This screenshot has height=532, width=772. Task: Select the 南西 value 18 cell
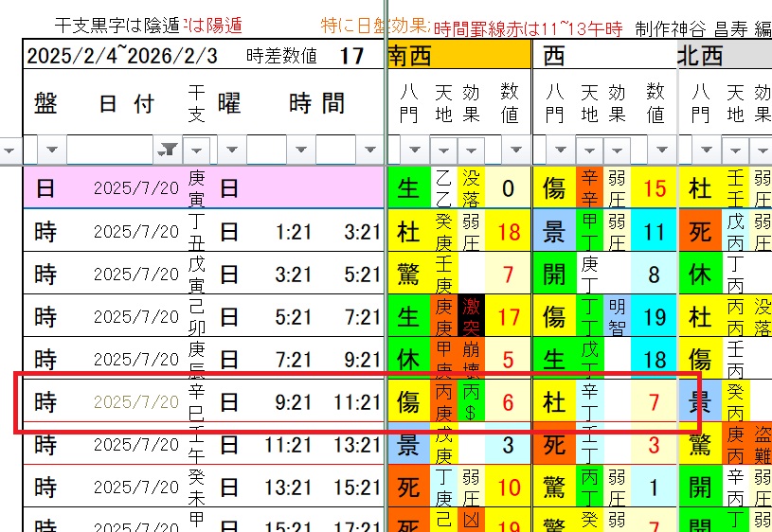[509, 231]
